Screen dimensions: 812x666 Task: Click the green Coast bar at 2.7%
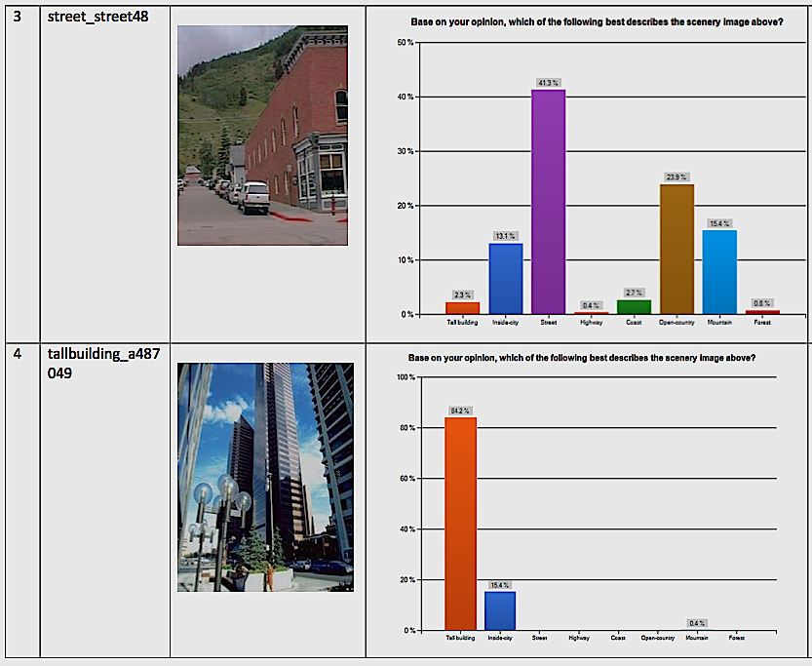(x=634, y=306)
